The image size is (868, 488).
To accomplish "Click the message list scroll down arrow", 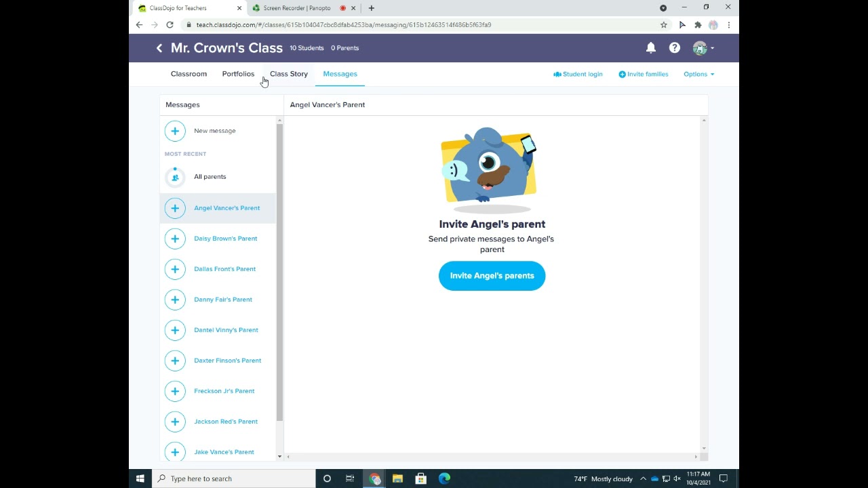I will pos(279,456).
